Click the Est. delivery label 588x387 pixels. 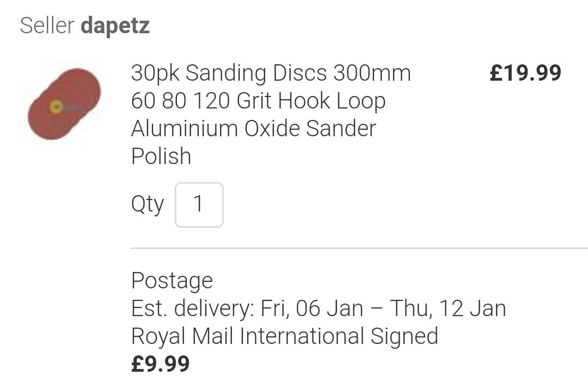193,308
